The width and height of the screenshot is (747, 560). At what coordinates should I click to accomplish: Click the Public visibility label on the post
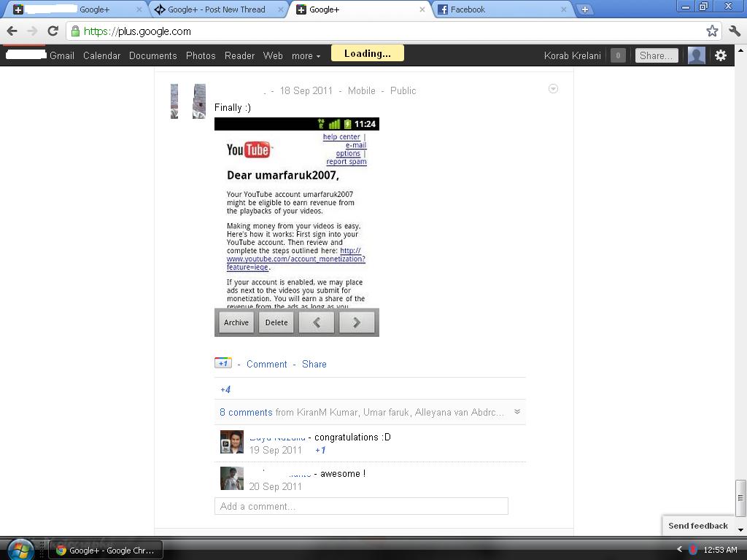coord(403,91)
